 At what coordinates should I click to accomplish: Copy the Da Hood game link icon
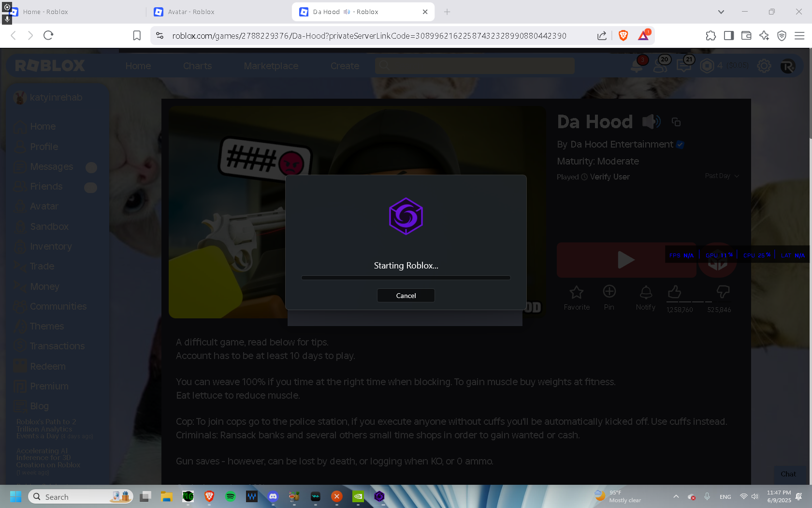676,122
